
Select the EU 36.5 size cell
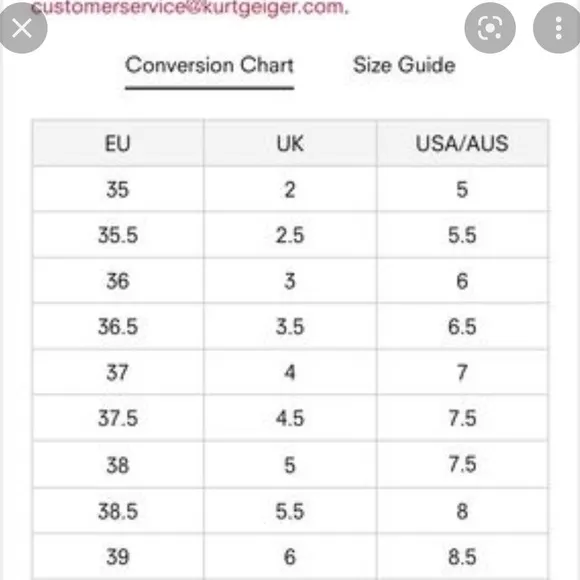pos(118,327)
